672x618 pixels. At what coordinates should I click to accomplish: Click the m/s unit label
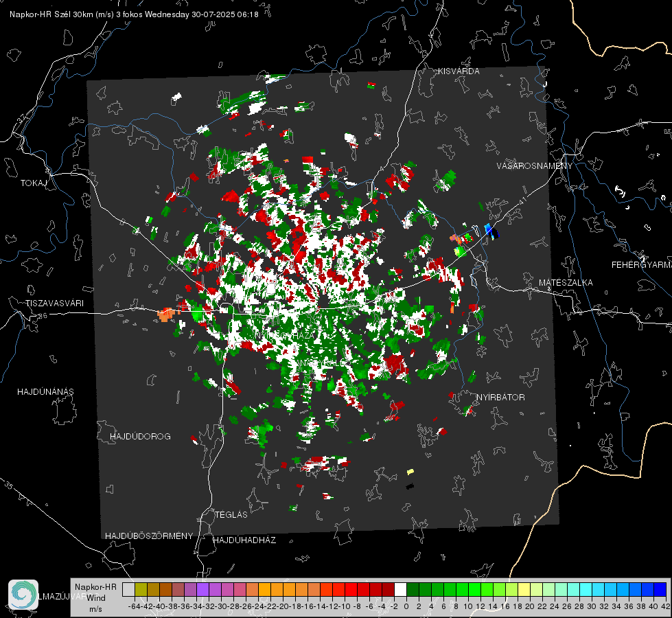[x=95, y=609]
